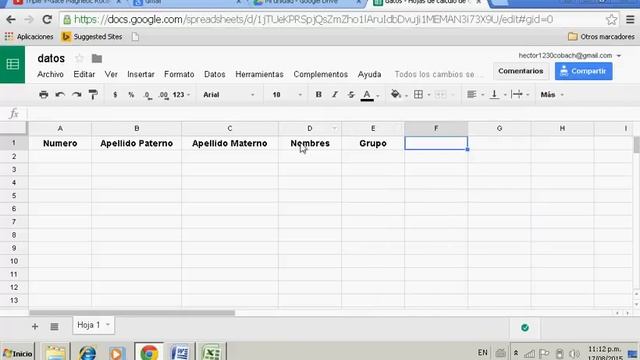The width and height of the screenshot is (640, 360).
Task: Open the Datos menu
Action: pos(215,74)
